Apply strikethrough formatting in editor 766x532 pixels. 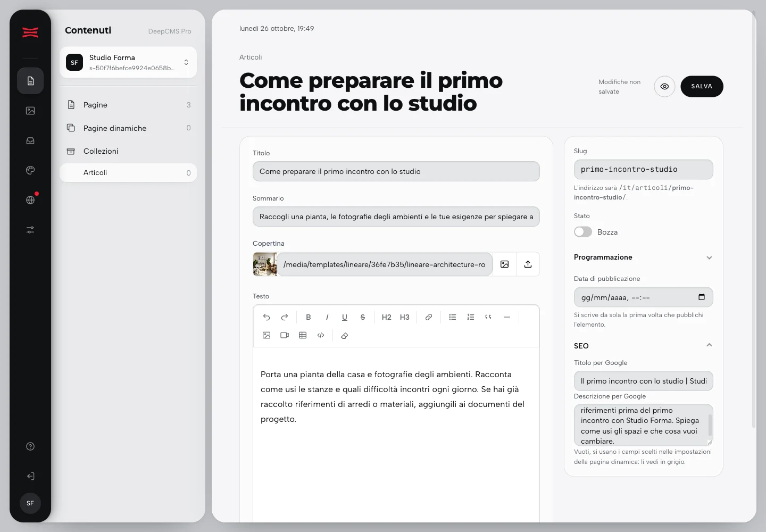pos(363,317)
